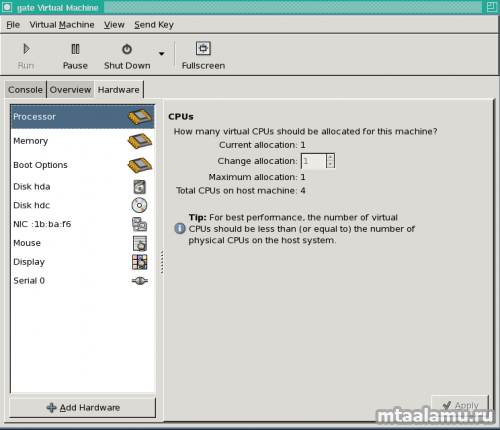Switch to the Console tab

point(25,90)
